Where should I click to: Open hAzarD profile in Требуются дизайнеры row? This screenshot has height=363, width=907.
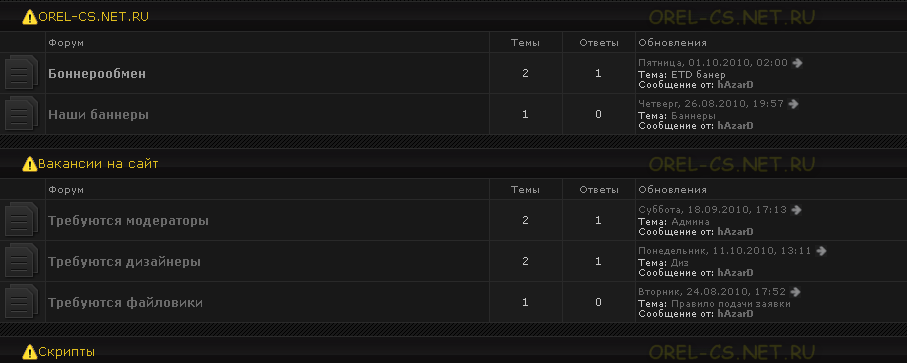coord(735,273)
